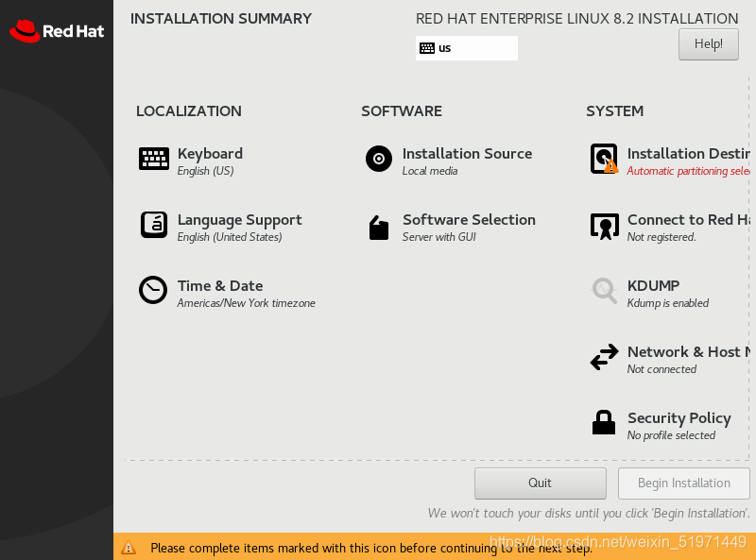Click the us keyboard layout indicator field

(x=467, y=48)
